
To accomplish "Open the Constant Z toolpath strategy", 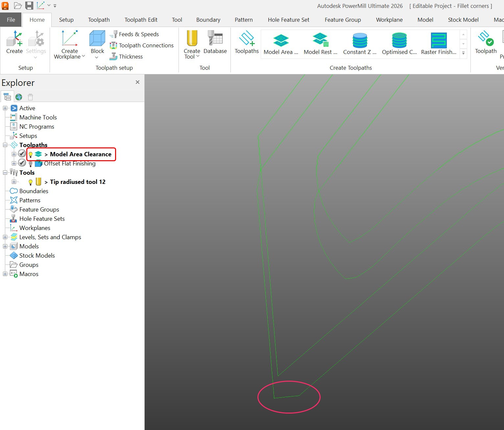I will click(x=359, y=40).
